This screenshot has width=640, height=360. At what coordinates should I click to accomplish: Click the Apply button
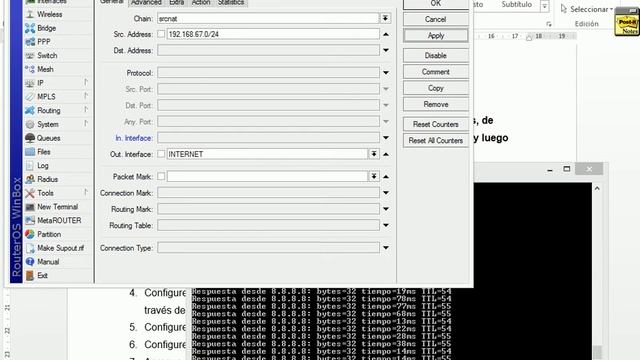point(436,36)
